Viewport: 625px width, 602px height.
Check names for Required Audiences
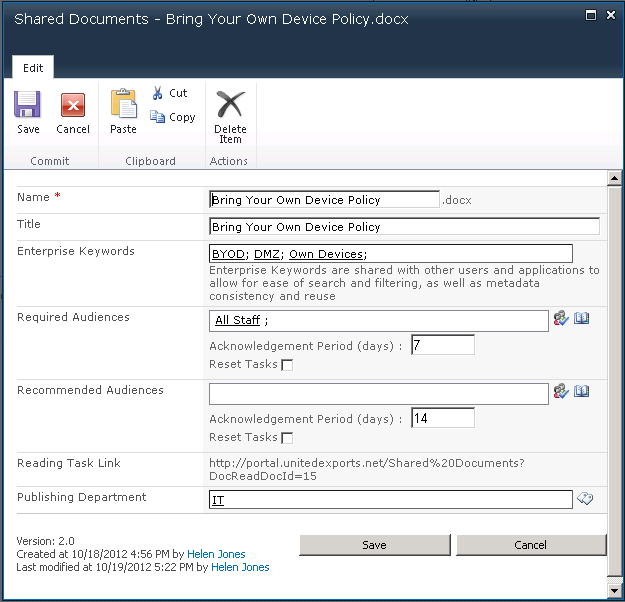561,318
